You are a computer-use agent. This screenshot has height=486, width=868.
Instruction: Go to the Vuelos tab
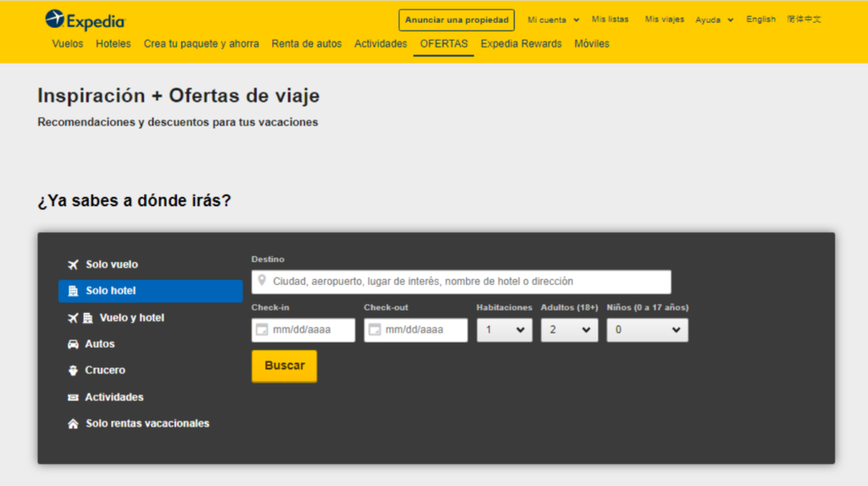pyautogui.click(x=68, y=44)
